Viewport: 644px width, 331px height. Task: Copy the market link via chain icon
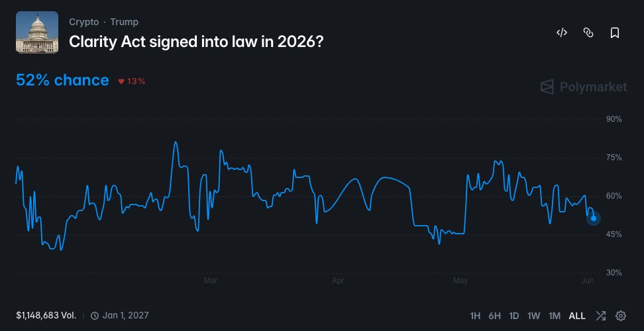[x=588, y=33]
